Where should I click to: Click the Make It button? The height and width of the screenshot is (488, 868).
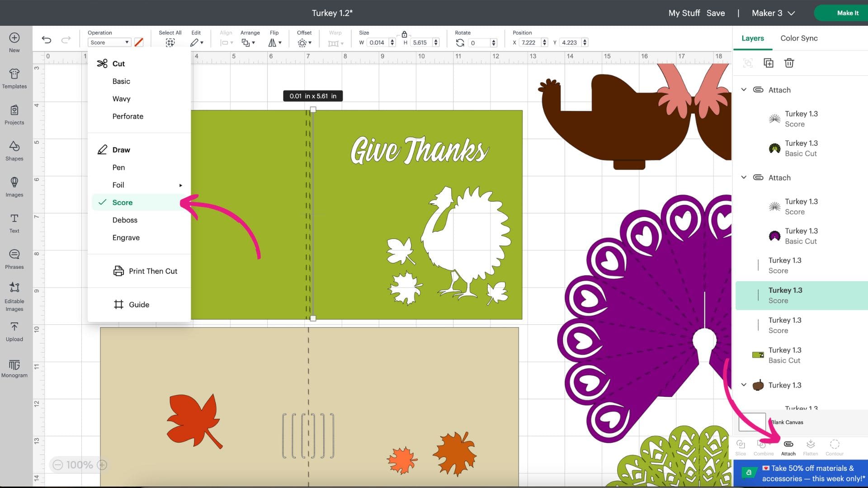[847, 13]
